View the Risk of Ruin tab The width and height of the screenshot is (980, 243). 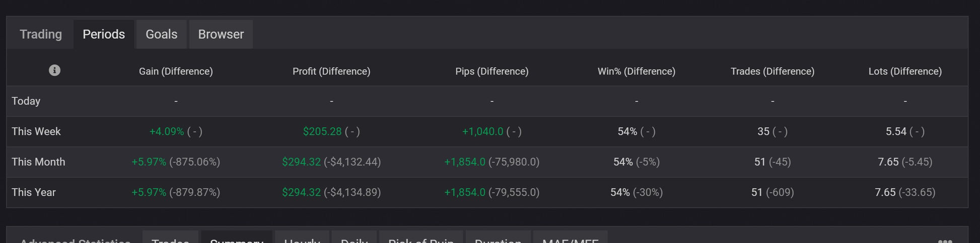[421, 239]
